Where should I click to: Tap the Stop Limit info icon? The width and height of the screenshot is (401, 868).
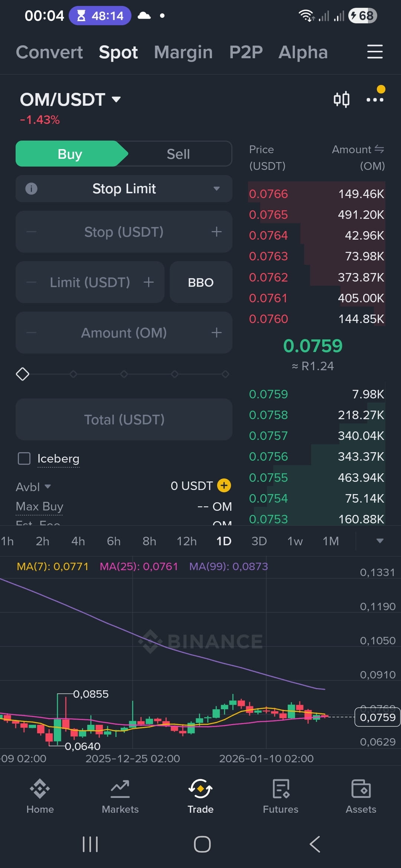coord(31,188)
